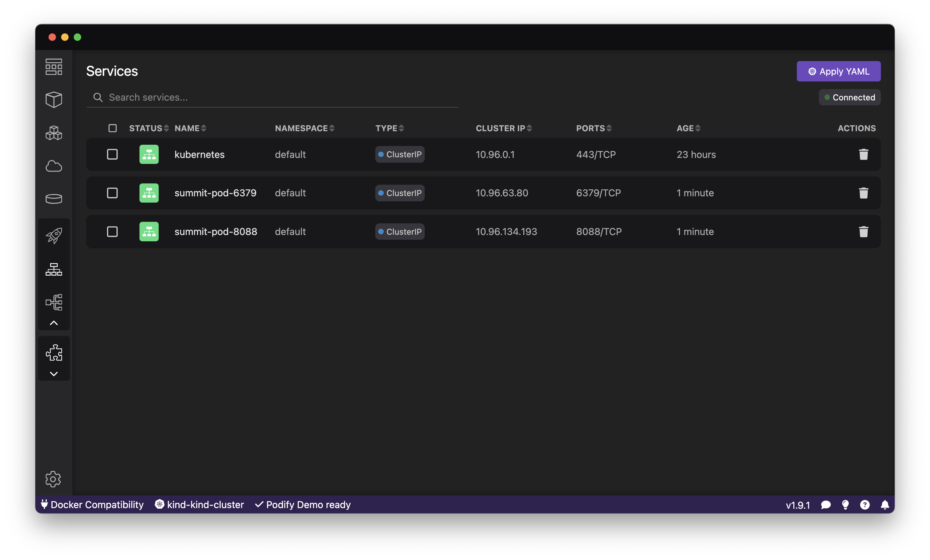Open the Deployments rocket icon in sidebar
This screenshot has height=560, width=930.
coord(54,236)
